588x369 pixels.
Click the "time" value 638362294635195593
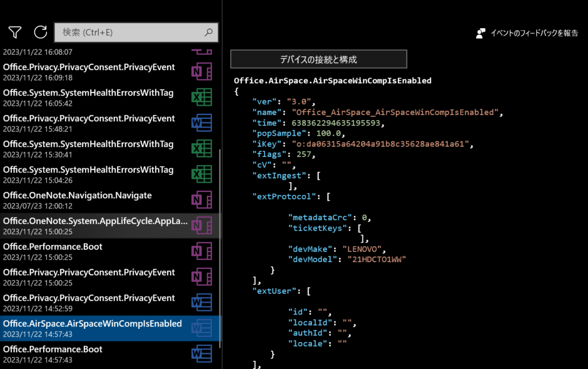(x=335, y=123)
